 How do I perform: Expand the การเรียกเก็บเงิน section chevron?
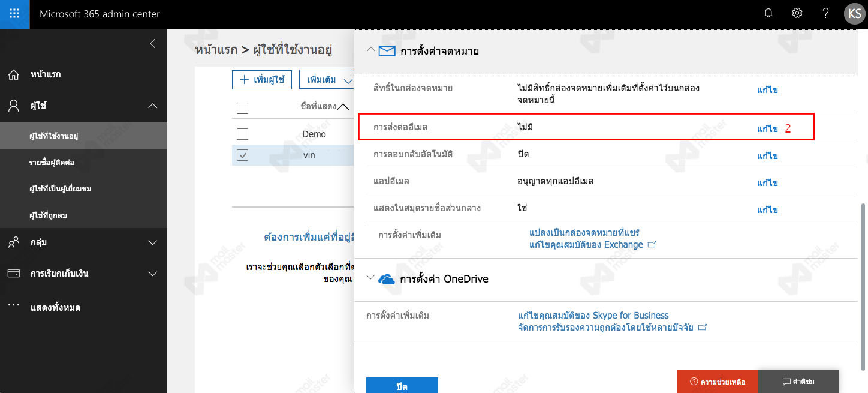pyautogui.click(x=152, y=274)
